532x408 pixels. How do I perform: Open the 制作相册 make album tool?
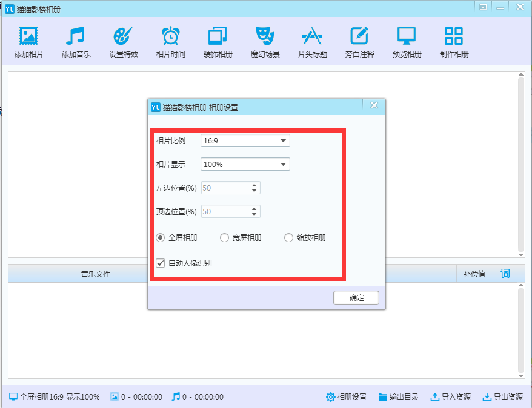(x=454, y=42)
